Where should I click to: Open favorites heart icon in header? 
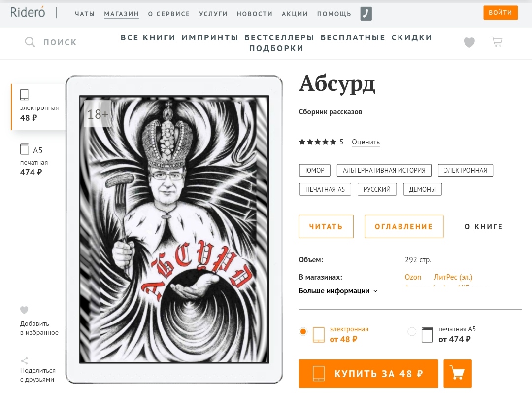[x=469, y=42]
